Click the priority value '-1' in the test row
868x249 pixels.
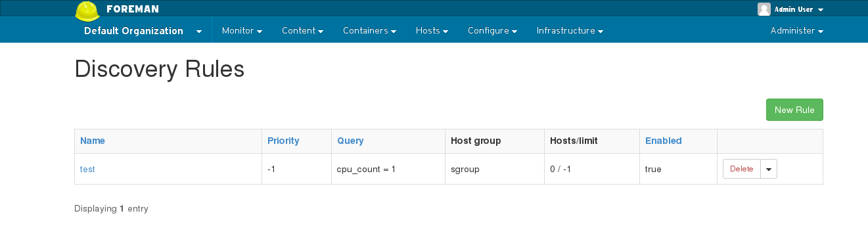pos(271,169)
